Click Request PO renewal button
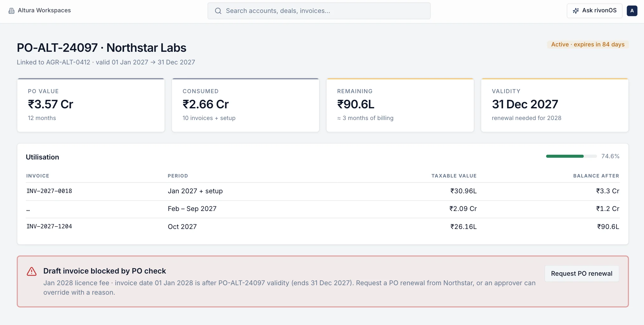The image size is (644, 325). pos(581,274)
